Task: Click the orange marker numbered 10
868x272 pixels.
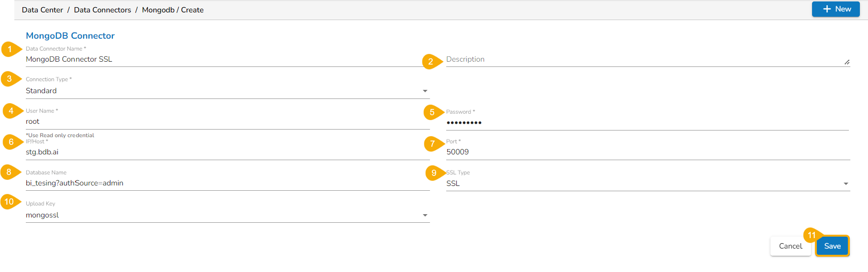Action: 9,202
